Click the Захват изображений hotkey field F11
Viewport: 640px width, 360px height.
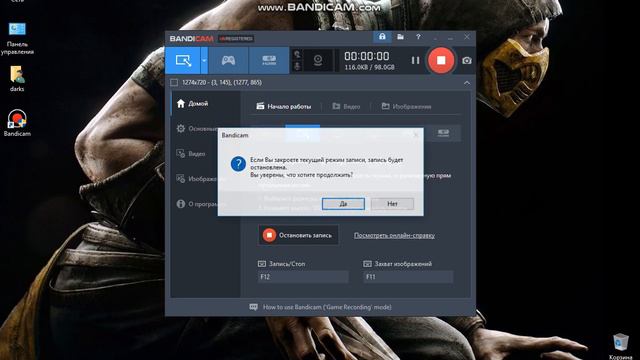(x=408, y=277)
